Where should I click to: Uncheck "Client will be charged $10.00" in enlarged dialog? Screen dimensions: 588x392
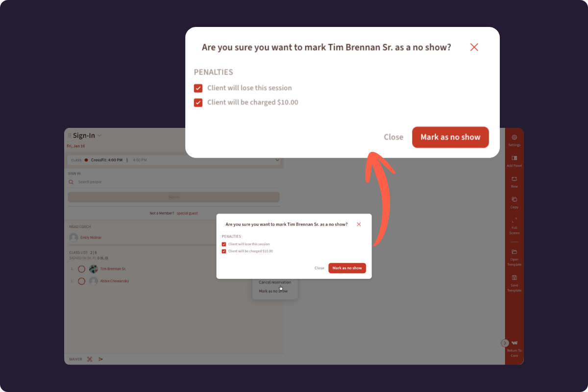pyautogui.click(x=198, y=102)
